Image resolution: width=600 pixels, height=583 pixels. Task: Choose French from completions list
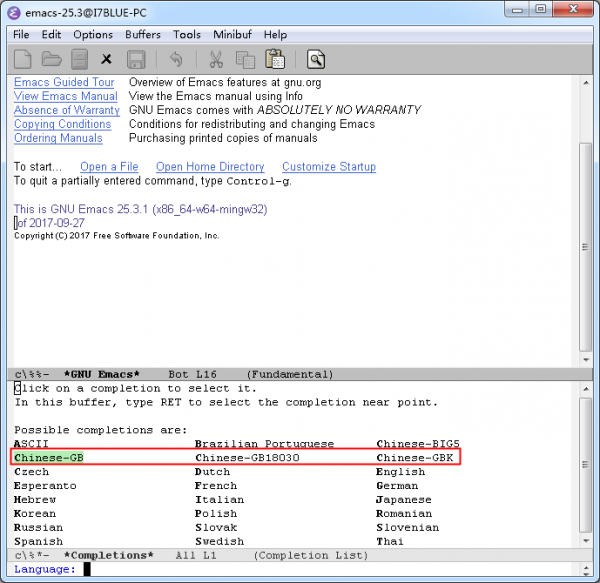coord(216,485)
